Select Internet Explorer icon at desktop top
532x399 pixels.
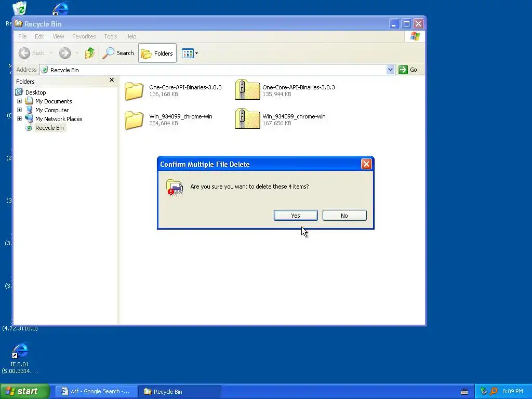pyautogui.click(x=60, y=8)
